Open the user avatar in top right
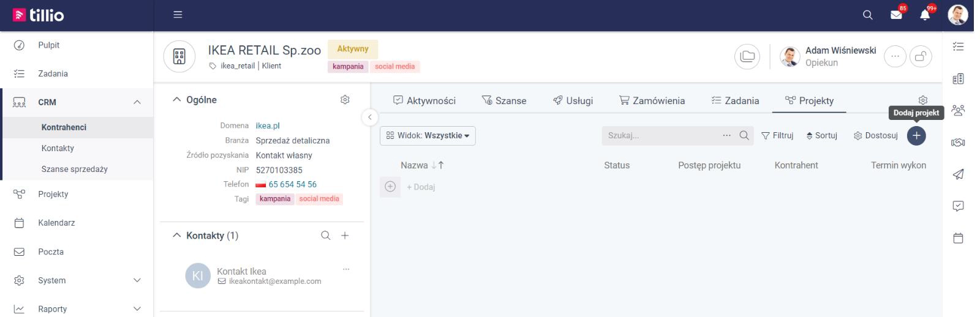This screenshot has width=980, height=317. tap(957, 15)
